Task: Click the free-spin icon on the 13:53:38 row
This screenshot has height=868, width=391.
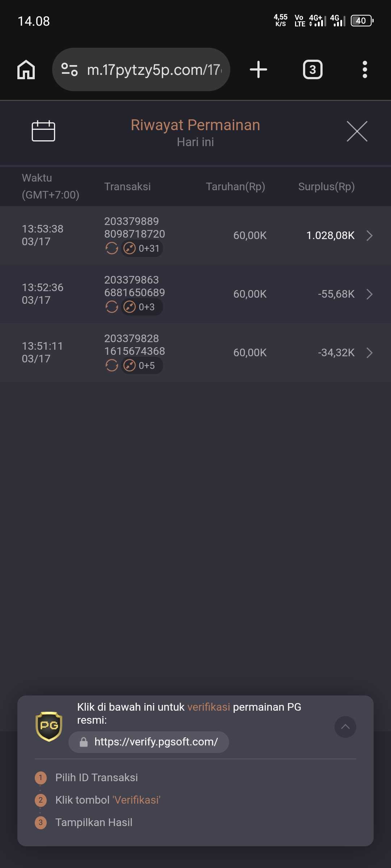Action: [112, 248]
